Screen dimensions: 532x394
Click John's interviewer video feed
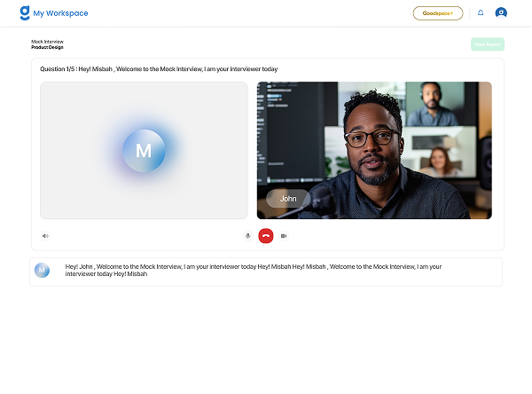coord(374,150)
